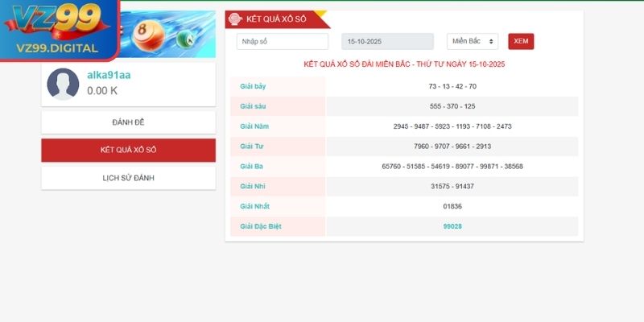Screen dimensions: 644x322
Task: Click the Giải Năm numbers starting with 2945
Action: pyautogui.click(x=452, y=126)
